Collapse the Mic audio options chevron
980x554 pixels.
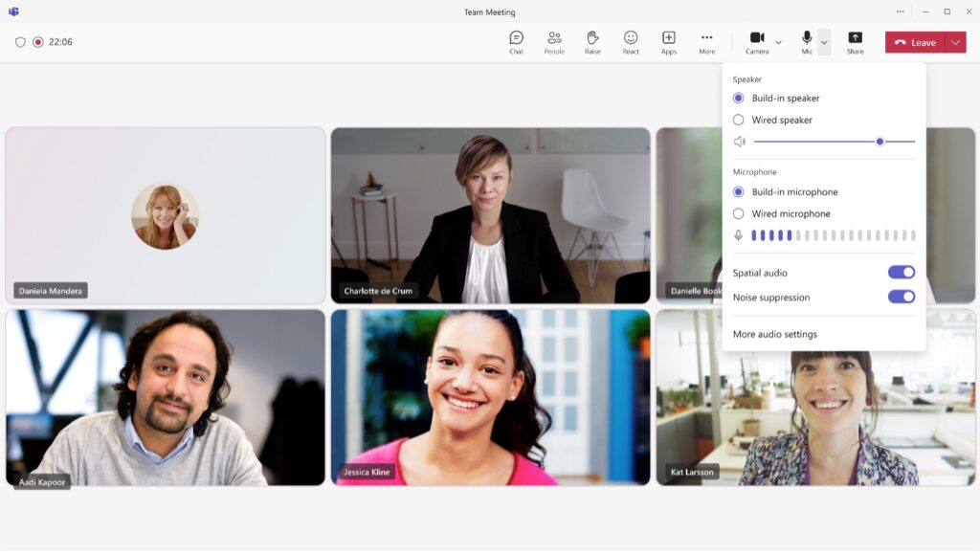824,43
